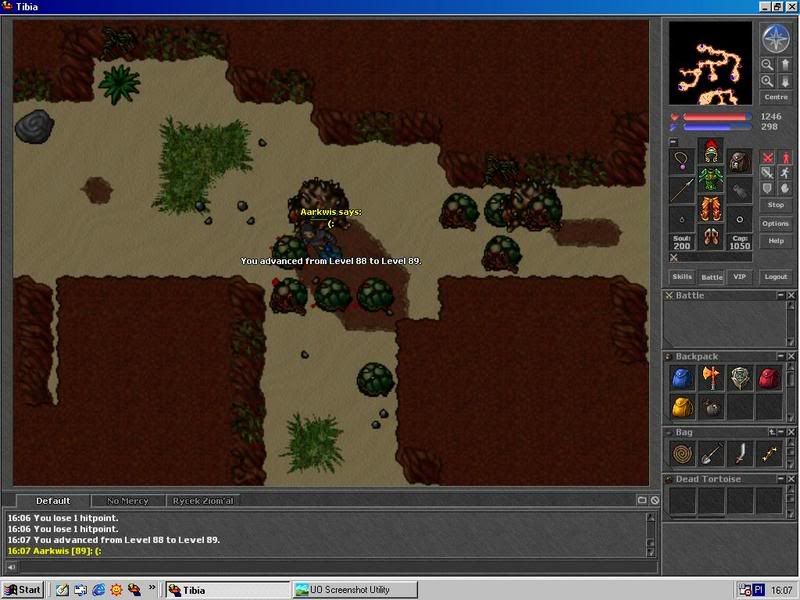The image size is (800, 600).
Task: Minimize the Dead Tortoise window
Action: pyautogui.click(x=781, y=479)
